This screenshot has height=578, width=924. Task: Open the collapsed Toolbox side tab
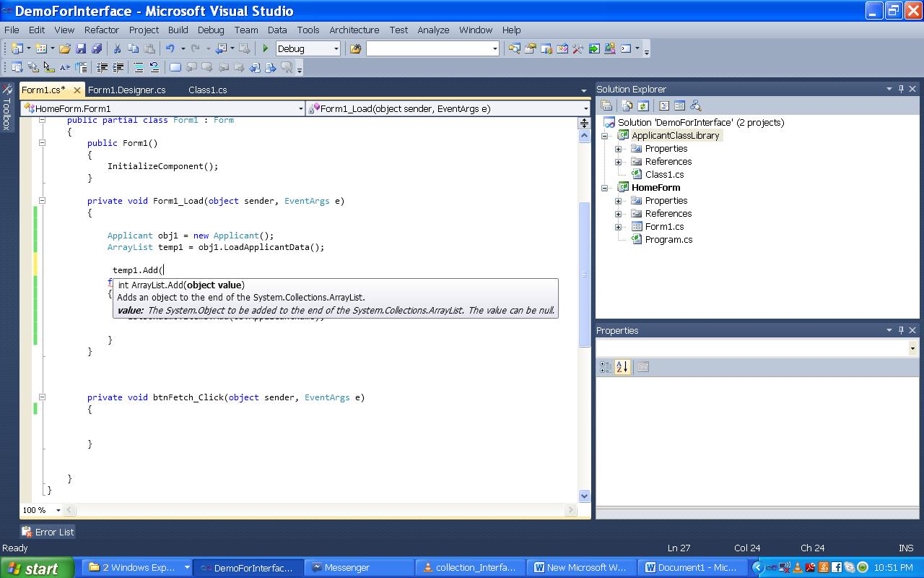tap(6, 107)
